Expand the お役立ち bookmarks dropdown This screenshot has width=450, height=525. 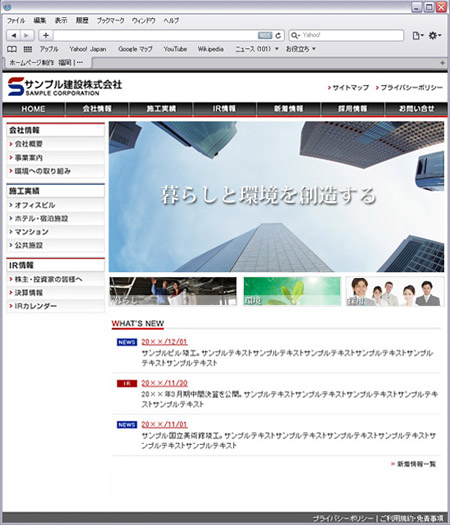[300, 49]
